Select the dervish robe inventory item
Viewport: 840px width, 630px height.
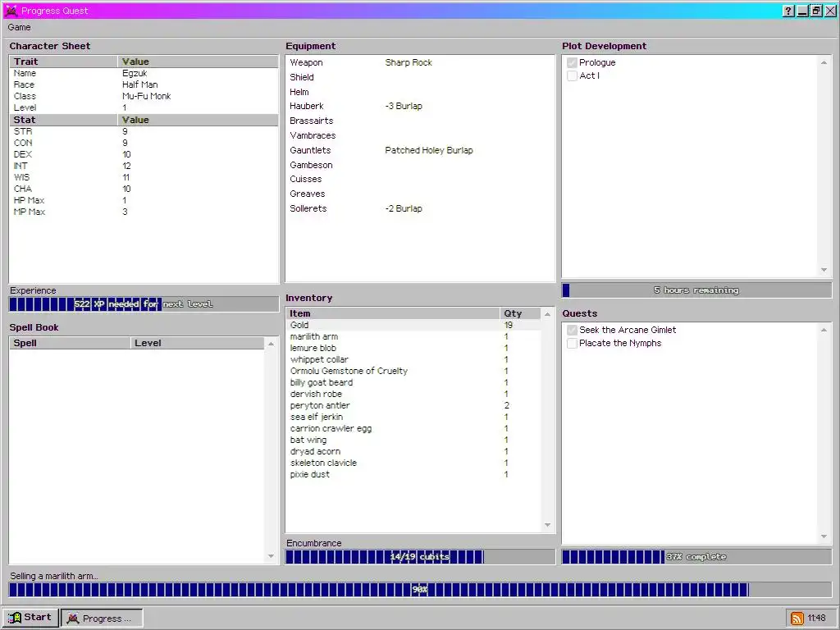pos(413,395)
